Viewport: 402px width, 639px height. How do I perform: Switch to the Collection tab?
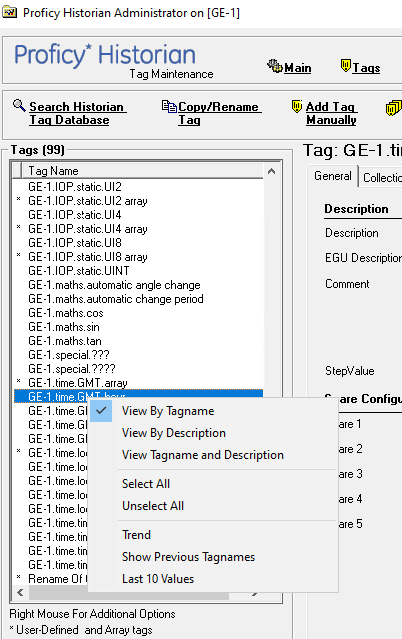[382, 177]
